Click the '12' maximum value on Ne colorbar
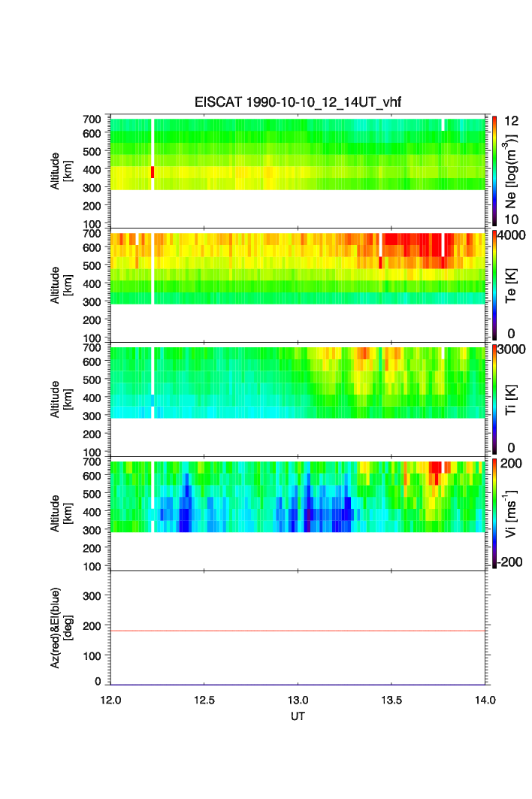Image resolution: width=532 pixels, height=799 pixels. [x=511, y=121]
